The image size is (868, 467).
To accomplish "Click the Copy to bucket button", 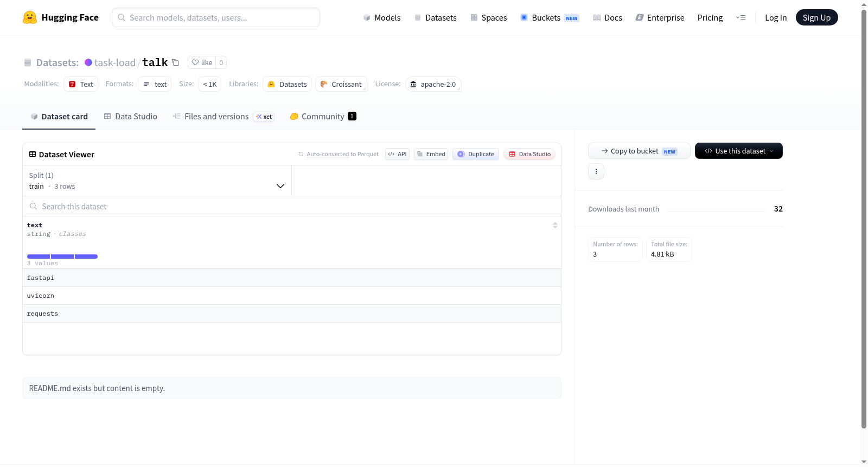I will coord(639,151).
